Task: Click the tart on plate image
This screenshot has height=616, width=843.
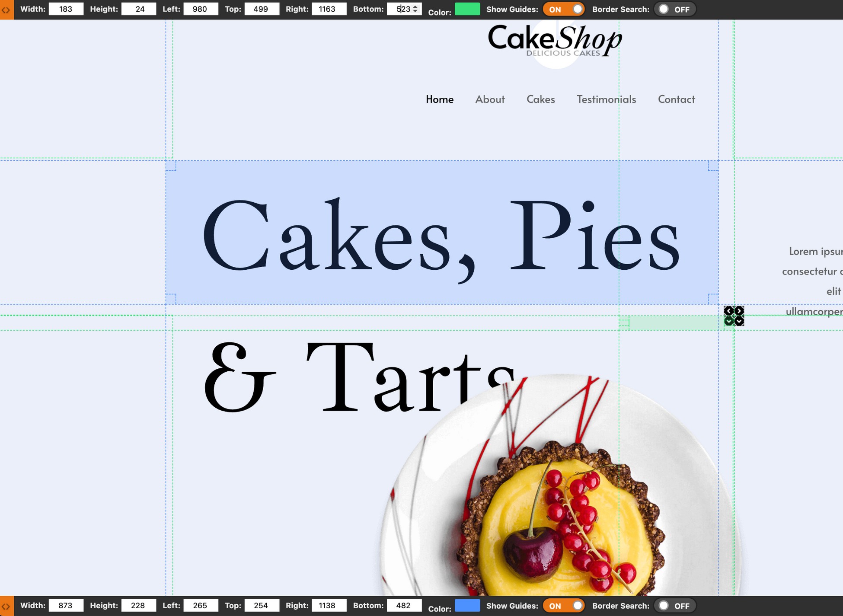Action: (x=560, y=485)
